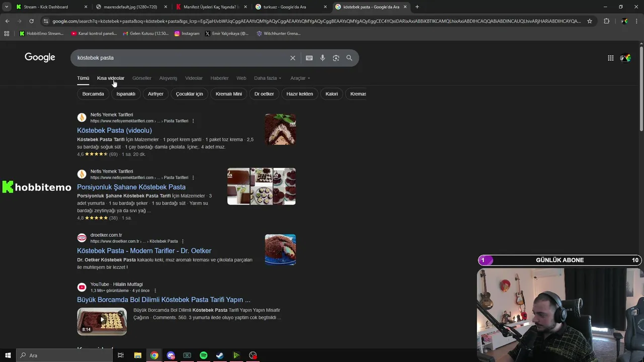
Task: Switch to the 'Alışveriş' results tab
Action: (168, 78)
